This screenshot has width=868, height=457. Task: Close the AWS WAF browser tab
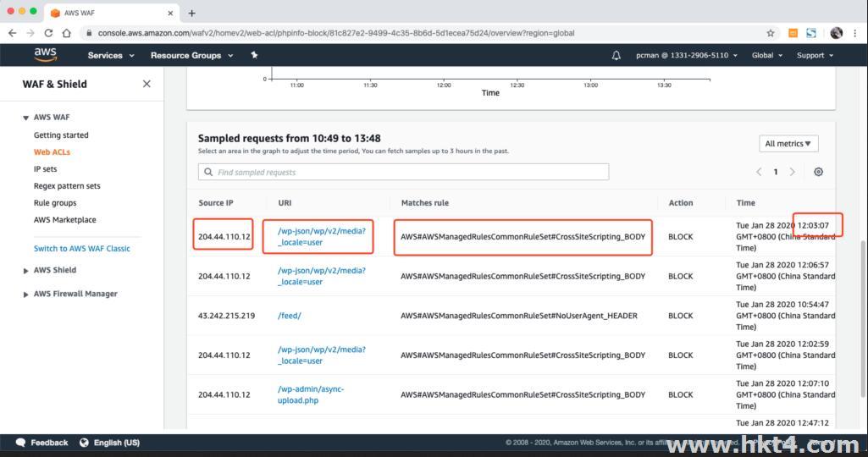[x=170, y=13]
